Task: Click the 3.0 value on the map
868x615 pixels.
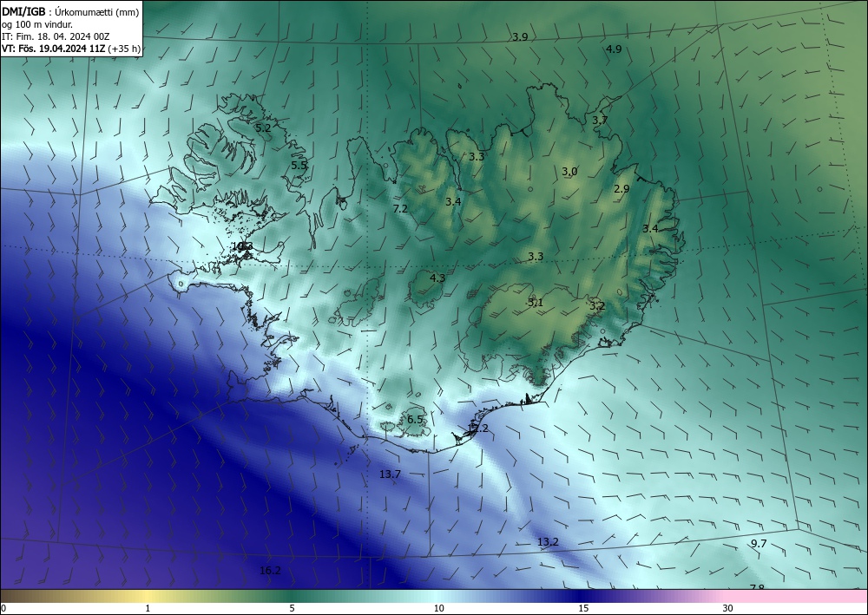Action: click(x=569, y=172)
